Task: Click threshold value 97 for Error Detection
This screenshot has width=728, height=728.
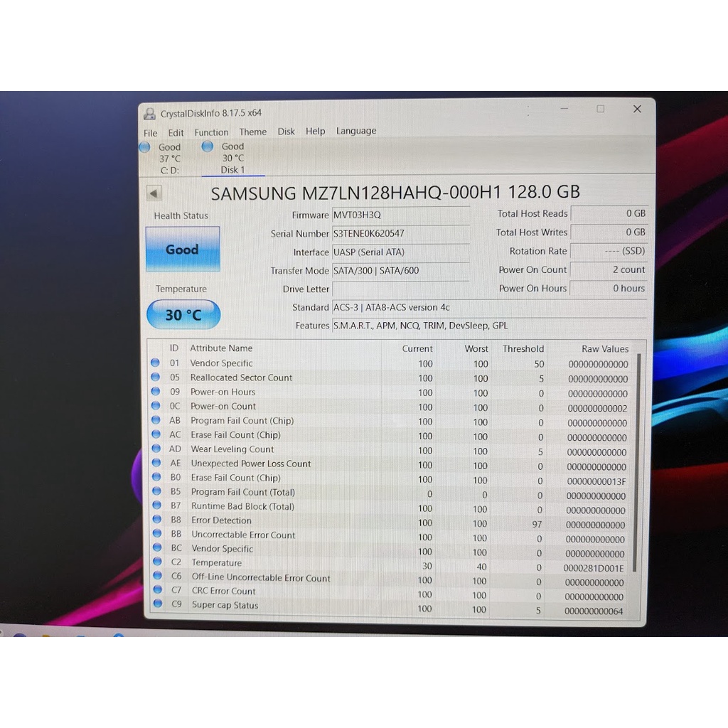Action: click(537, 524)
